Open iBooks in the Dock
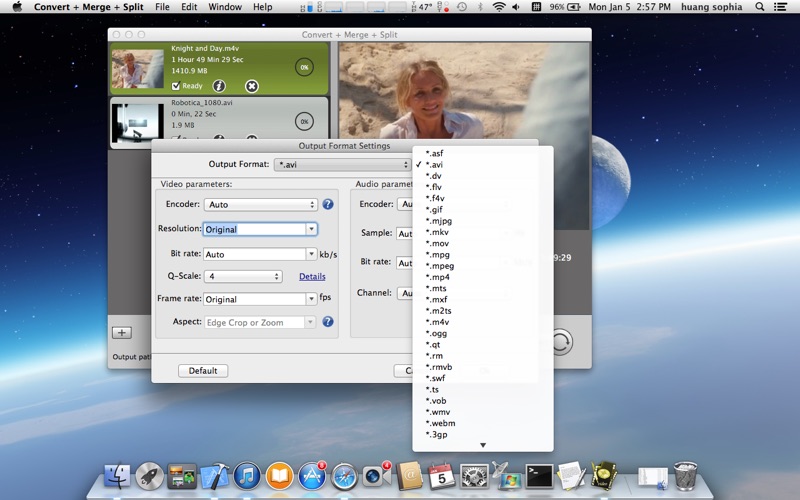800x500 pixels. [279, 476]
